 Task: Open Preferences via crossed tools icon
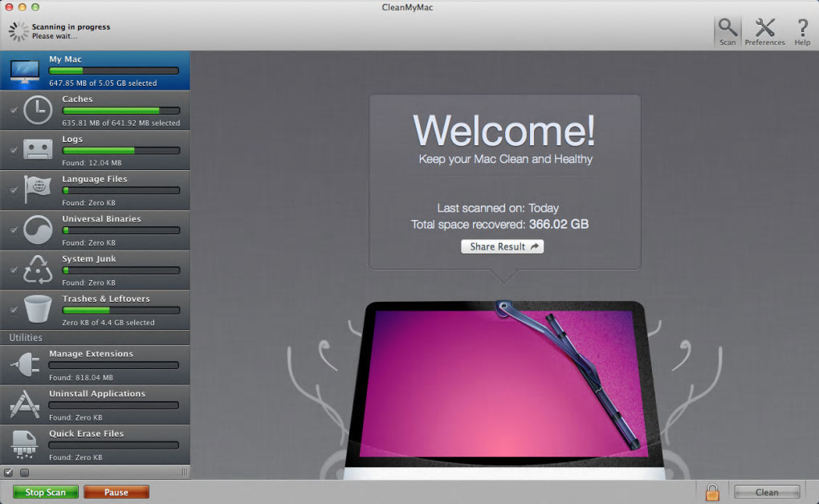[x=764, y=27]
